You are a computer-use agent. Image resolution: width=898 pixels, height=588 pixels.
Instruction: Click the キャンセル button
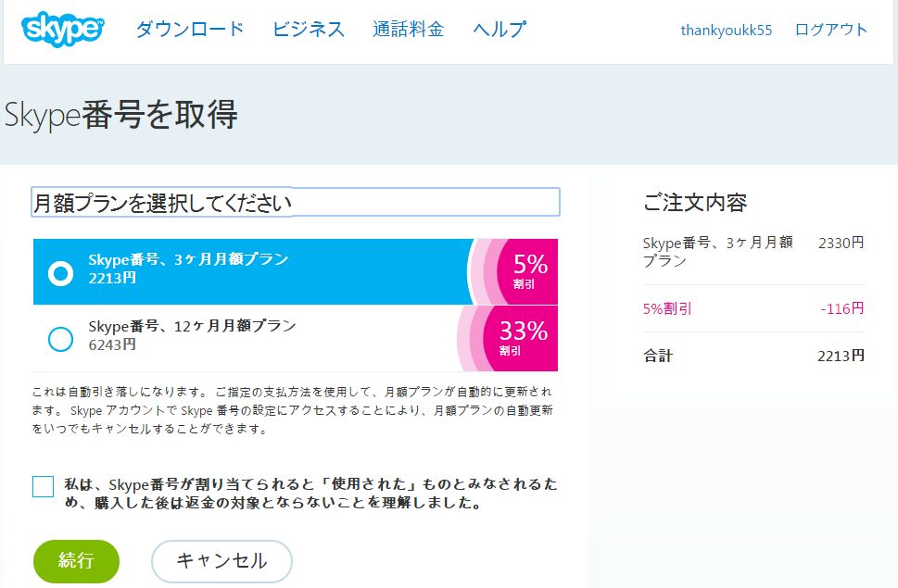[221, 561]
